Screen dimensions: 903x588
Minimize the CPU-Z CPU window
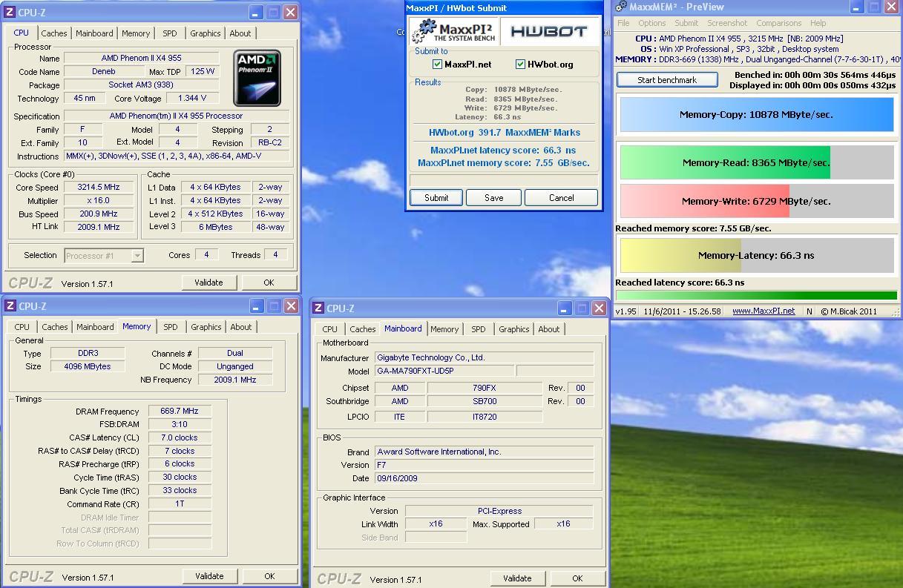[255, 12]
